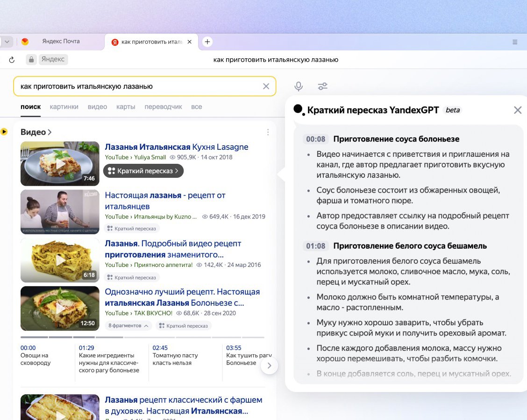Open 'Лазанья. Подробный видео рецепт' link
The height and width of the screenshot is (420, 527).
(x=173, y=249)
